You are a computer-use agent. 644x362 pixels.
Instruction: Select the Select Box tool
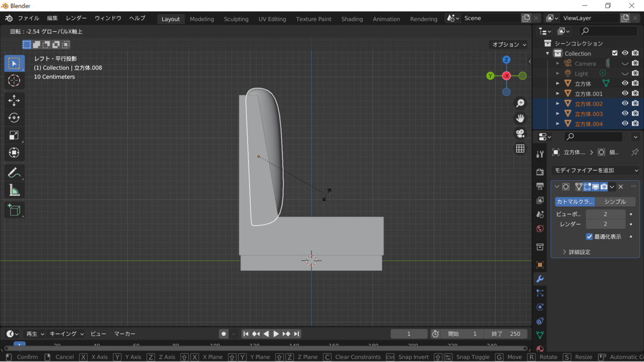[14, 63]
